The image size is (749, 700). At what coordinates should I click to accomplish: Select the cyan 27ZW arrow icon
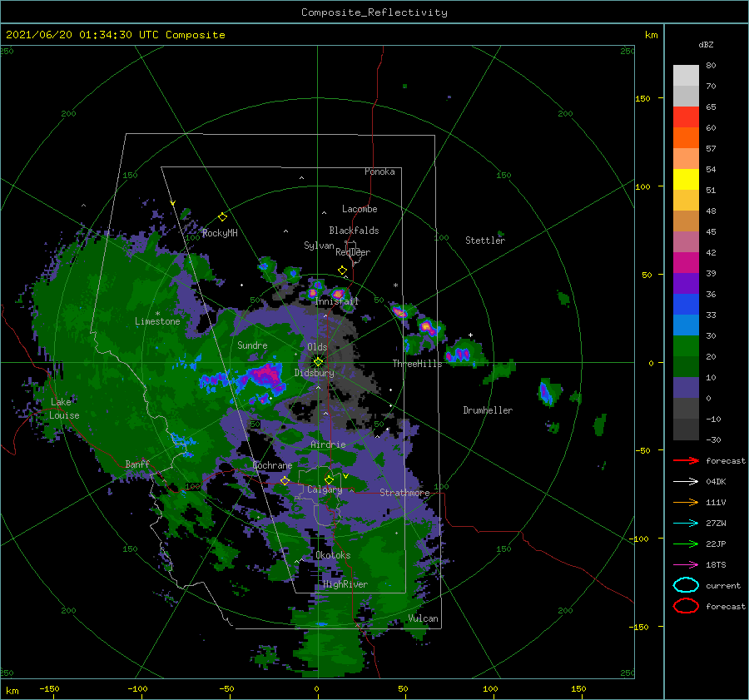(x=686, y=524)
